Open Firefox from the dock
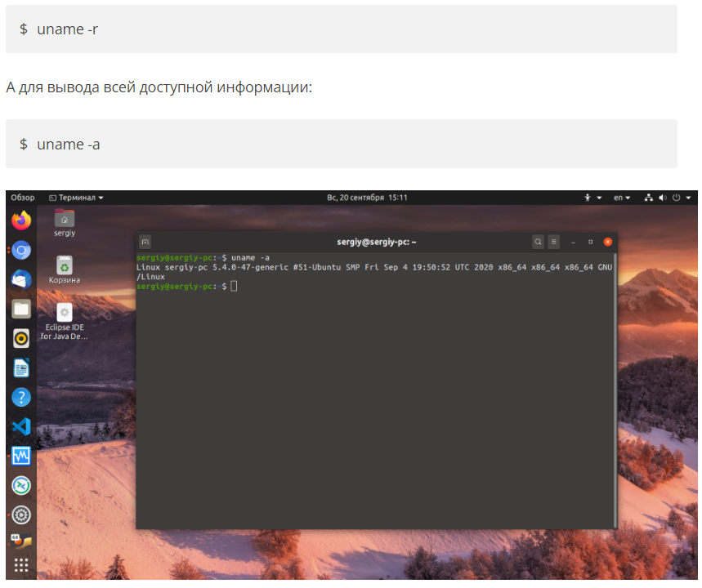 click(21, 220)
